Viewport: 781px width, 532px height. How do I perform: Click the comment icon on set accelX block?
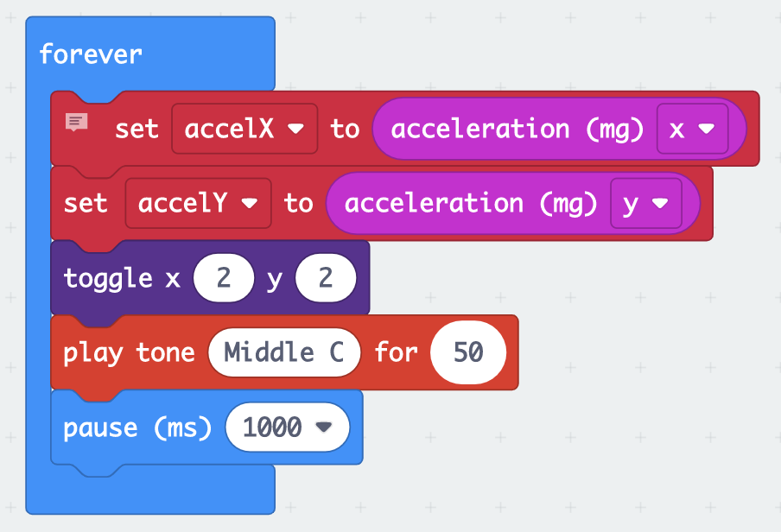click(76, 122)
